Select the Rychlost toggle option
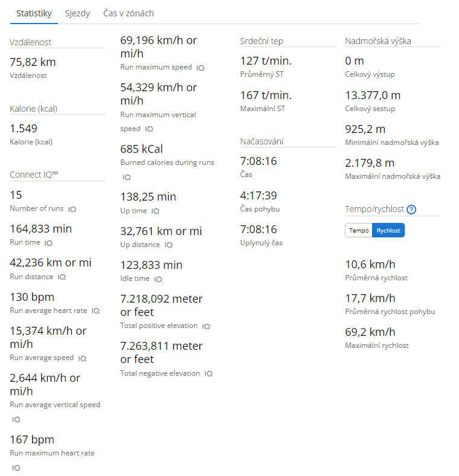 [x=388, y=231]
